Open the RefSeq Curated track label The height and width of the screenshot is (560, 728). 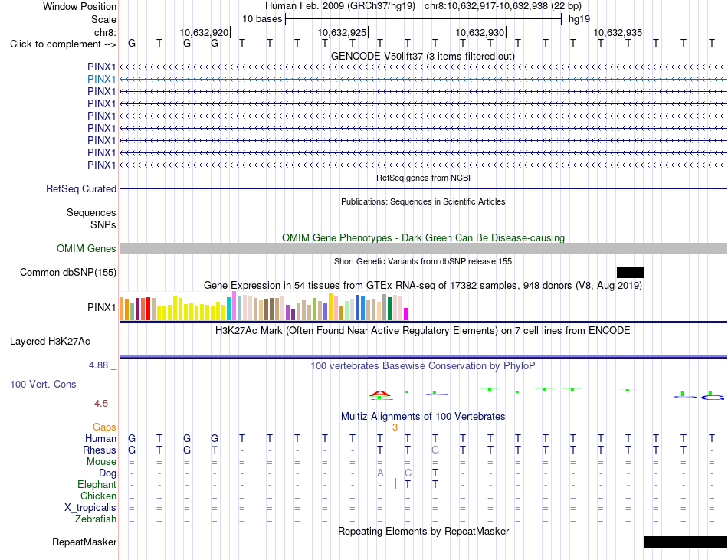click(81, 188)
